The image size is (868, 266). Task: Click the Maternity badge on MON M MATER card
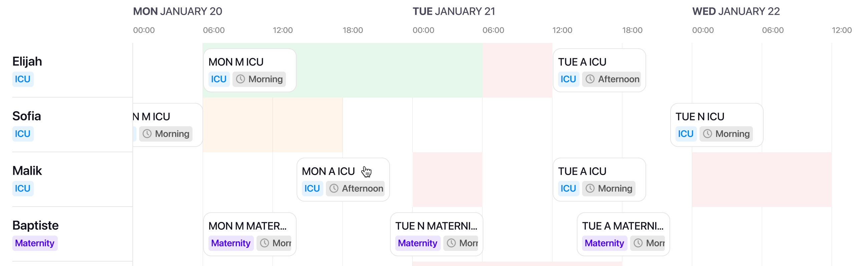(x=231, y=243)
